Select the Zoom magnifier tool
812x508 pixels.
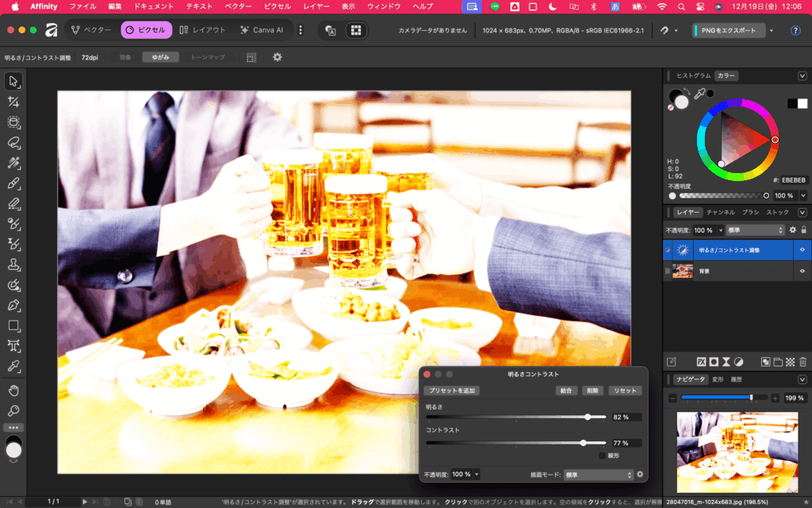pos(13,411)
